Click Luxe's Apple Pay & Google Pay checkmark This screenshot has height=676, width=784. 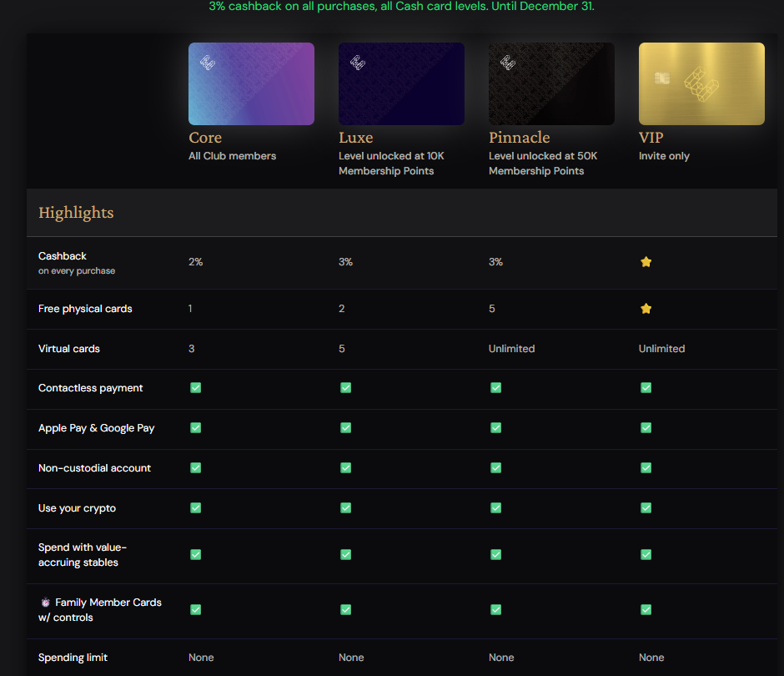click(345, 428)
